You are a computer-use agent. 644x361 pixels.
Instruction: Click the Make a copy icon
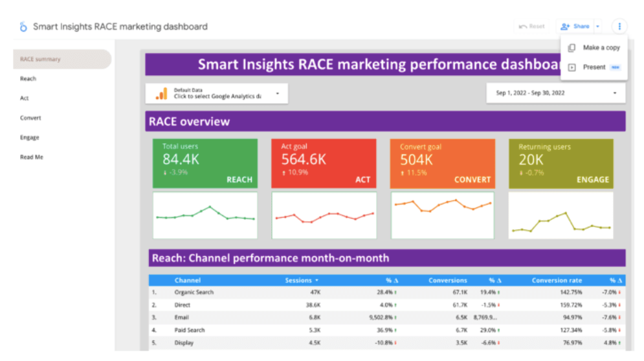click(x=572, y=48)
